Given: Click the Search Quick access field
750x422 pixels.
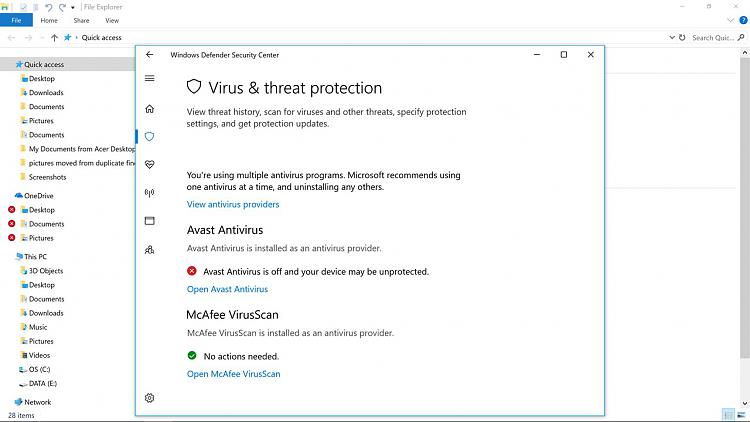Looking at the screenshot, I should (714, 37).
